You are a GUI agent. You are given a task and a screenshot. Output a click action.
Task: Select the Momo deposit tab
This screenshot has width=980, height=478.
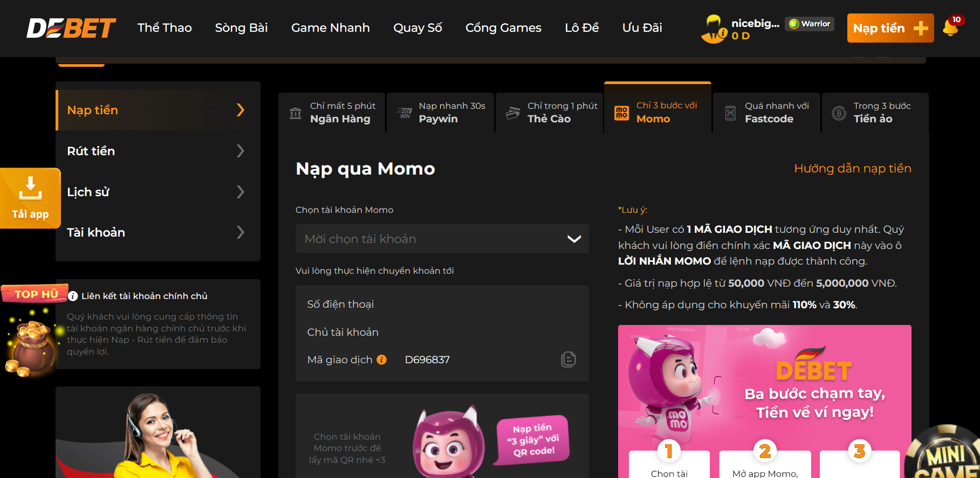657,107
